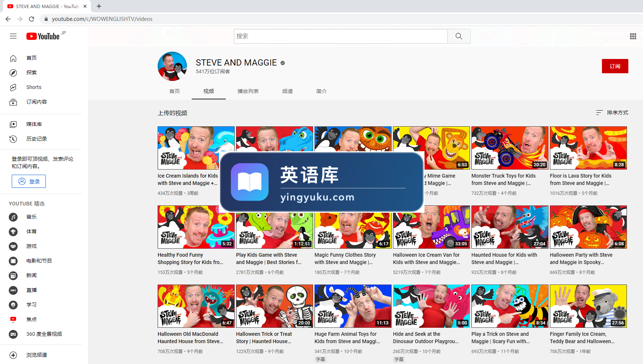Click the 541万位订阅者 subscriber count
Viewport: 643px width, 364px height.
(213, 71)
